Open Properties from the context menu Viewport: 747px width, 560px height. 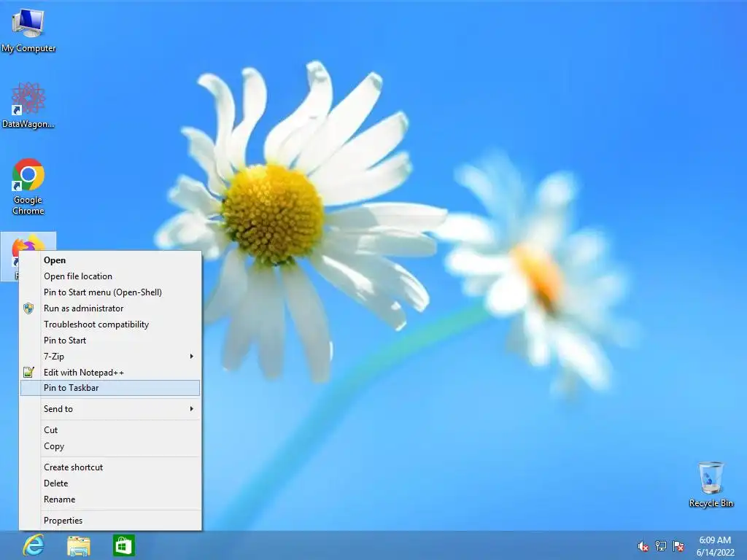pos(110,521)
